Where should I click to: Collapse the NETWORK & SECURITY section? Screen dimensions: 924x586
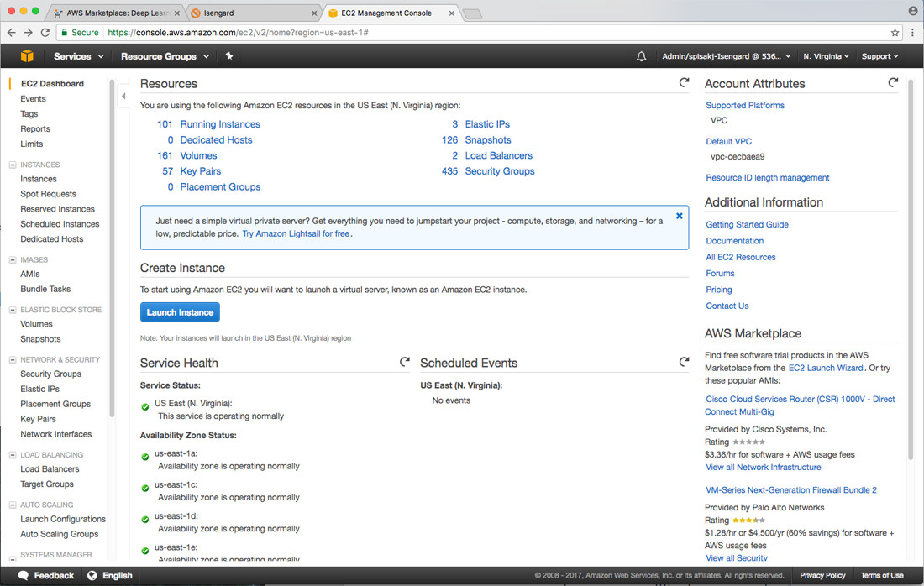tap(13, 360)
